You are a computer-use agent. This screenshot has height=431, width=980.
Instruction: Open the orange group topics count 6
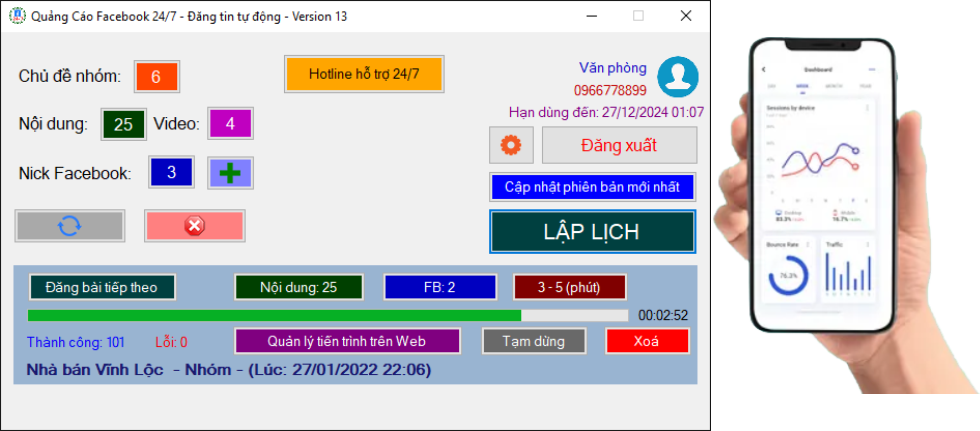click(x=157, y=76)
